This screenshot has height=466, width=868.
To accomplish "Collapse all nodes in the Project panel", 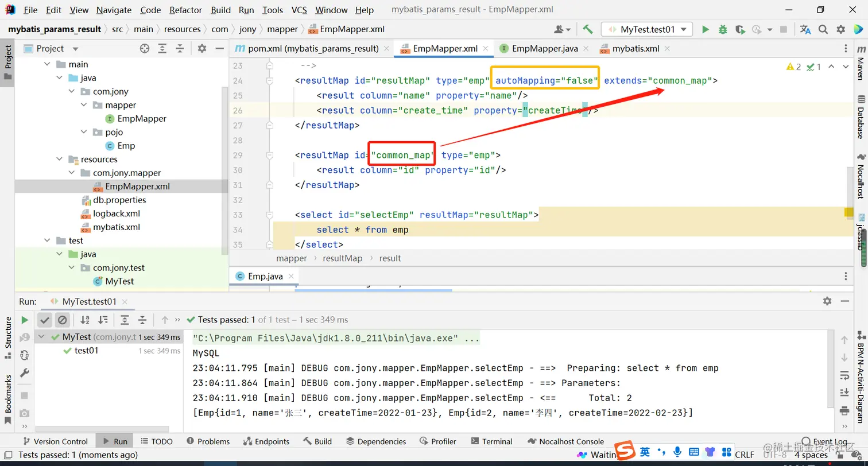I will [x=180, y=49].
